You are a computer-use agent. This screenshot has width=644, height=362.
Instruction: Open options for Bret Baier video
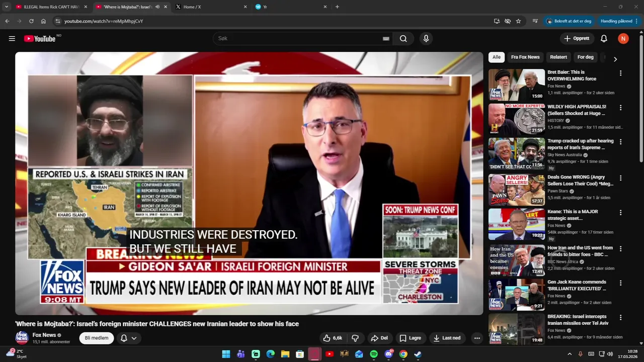pos(620,73)
